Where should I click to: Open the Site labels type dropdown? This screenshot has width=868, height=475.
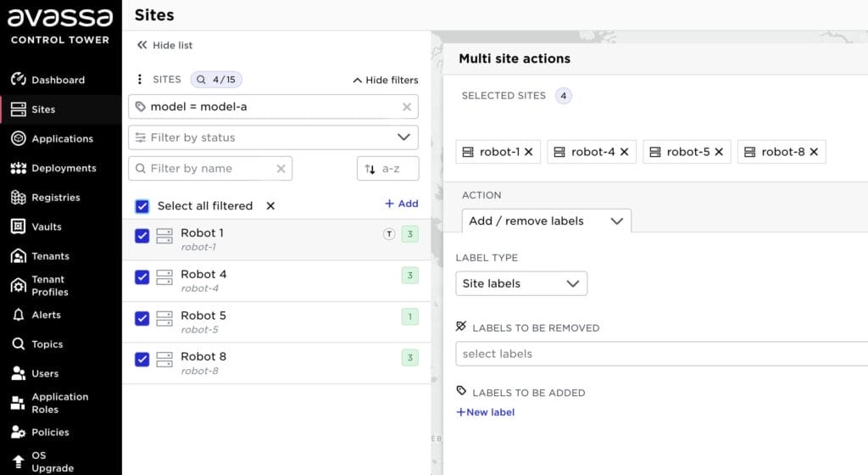pos(521,283)
